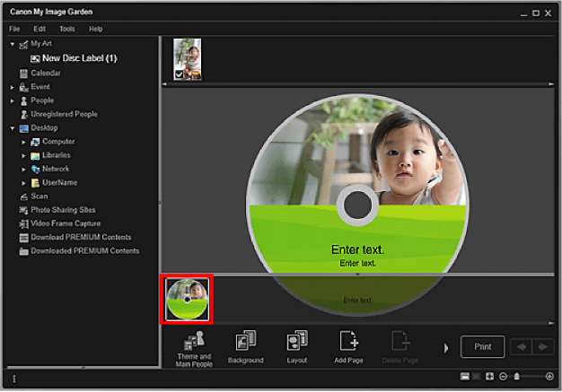Expand the Event tree node
The image size is (562, 392).
pyautogui.click(x=13, y=87)
